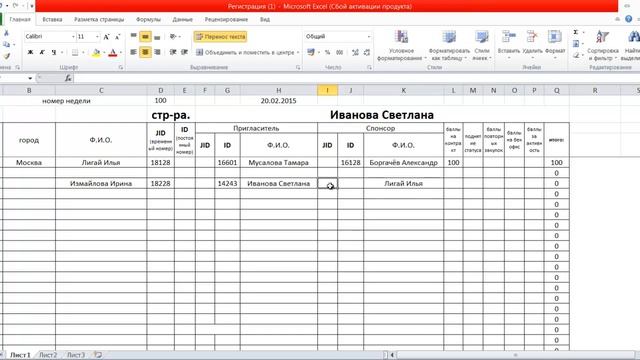Image resolution: width=640 pixels, height=360 pixels.
Task: Switch to the Вставка ribbon tab
Action: (x=52, y=19)
